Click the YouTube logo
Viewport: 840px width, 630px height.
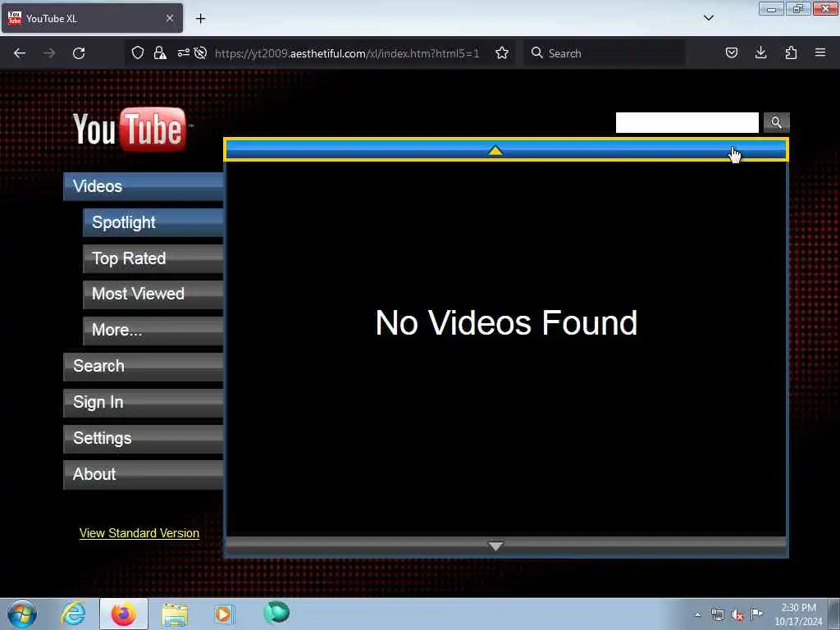click(130, 129)
